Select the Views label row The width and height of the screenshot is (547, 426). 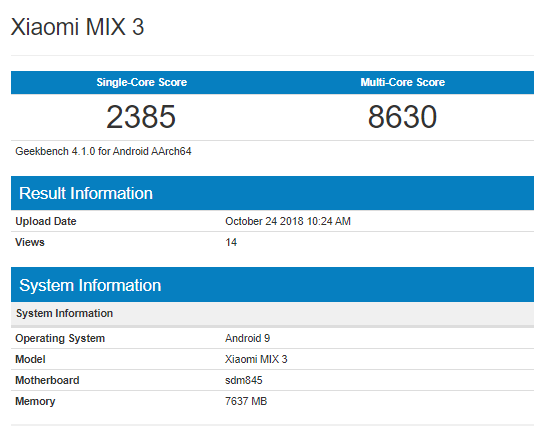[x=272, y=242]
